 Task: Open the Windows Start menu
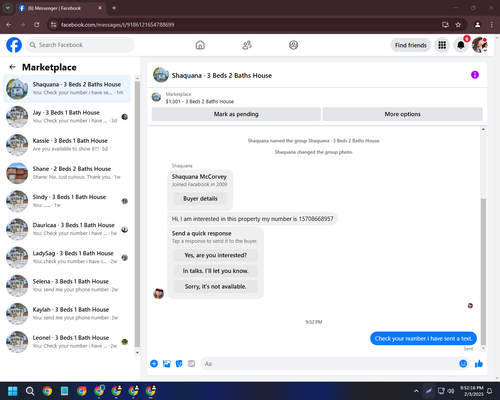(x=13, y=391)
